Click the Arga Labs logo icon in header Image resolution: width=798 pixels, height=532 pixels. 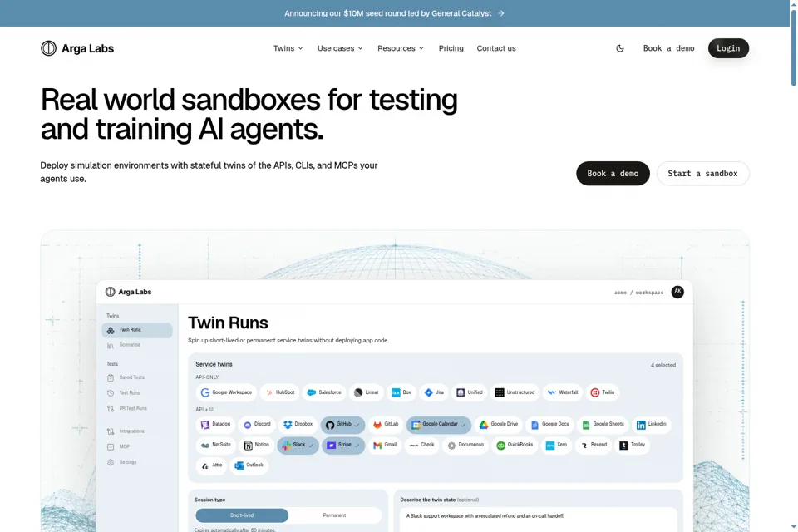pos(48,48)
